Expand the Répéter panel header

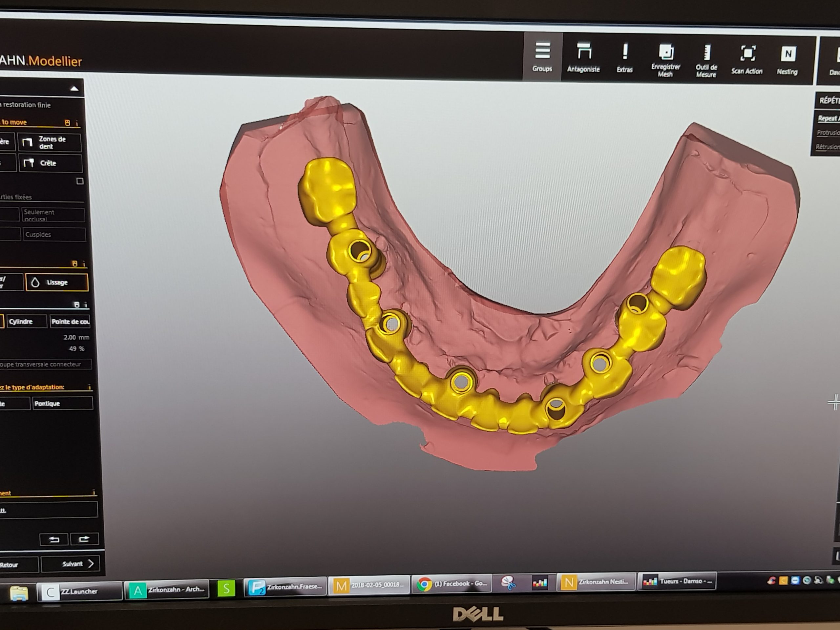coord(828,101)
